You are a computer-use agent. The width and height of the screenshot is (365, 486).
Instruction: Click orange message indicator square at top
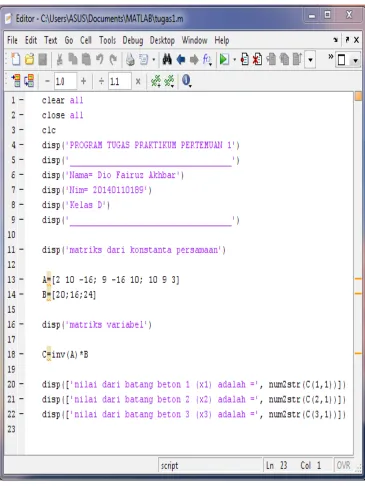(358, 96)
